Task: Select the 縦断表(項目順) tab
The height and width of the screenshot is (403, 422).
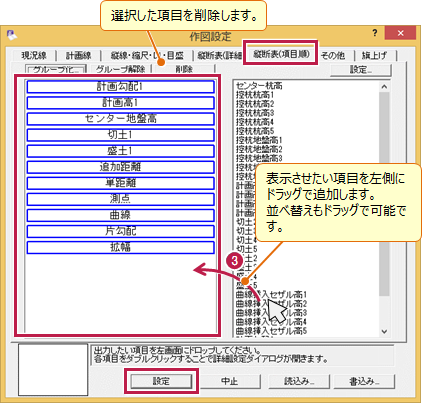Action: coord(281,54)
